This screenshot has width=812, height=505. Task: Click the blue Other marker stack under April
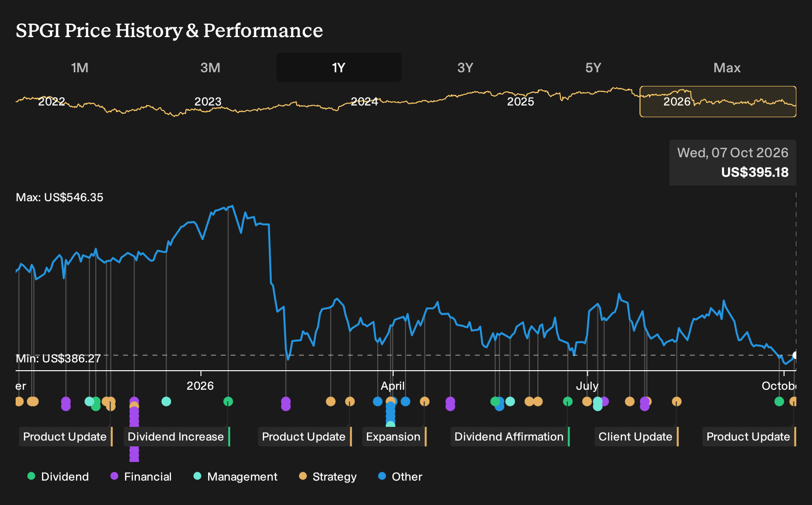coord(390,413)
